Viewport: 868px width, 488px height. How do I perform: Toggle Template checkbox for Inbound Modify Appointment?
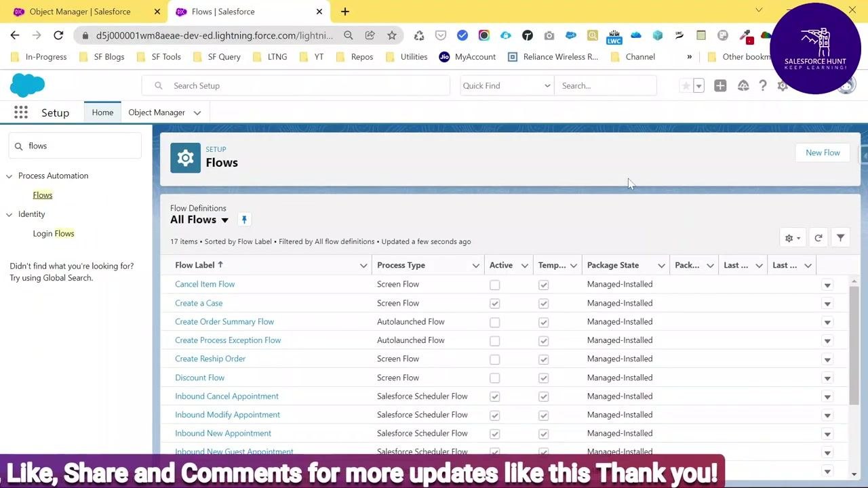click(544, 415)
